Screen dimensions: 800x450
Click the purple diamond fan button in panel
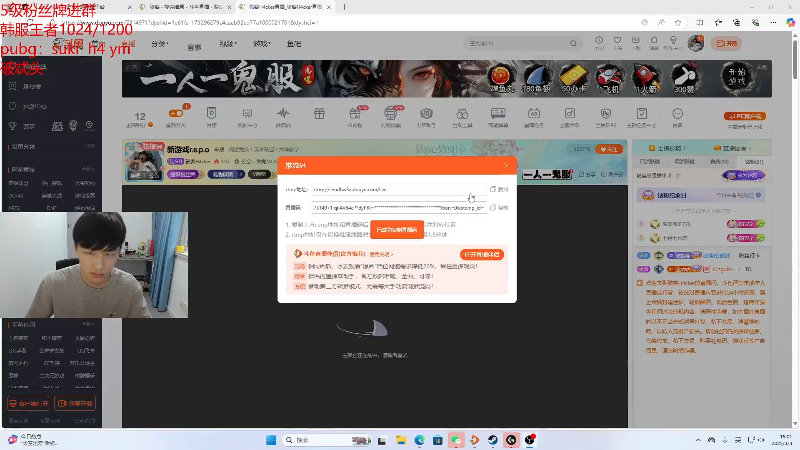click(x=743, y=176)
